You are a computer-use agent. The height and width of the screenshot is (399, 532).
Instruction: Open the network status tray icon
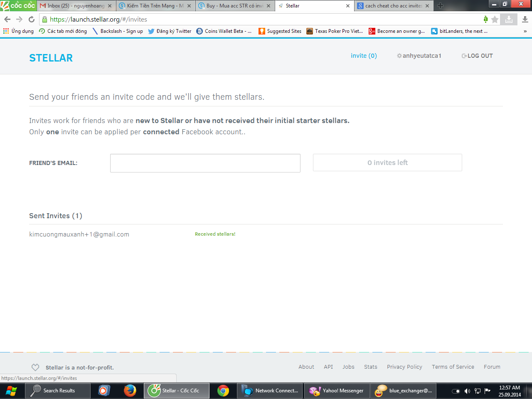pos(478,391)
